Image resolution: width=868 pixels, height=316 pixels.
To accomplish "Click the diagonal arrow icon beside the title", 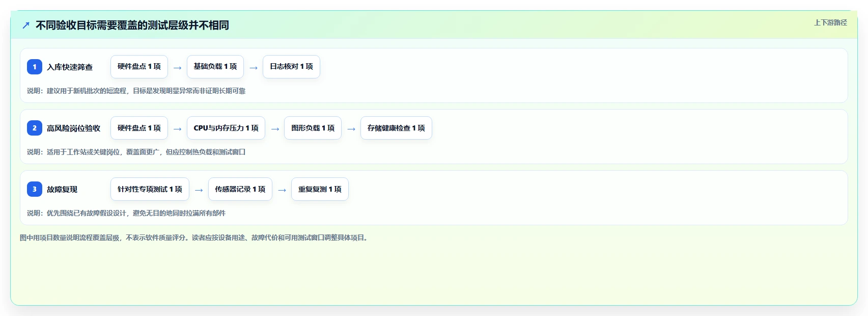I will click(x=26, y=25).
